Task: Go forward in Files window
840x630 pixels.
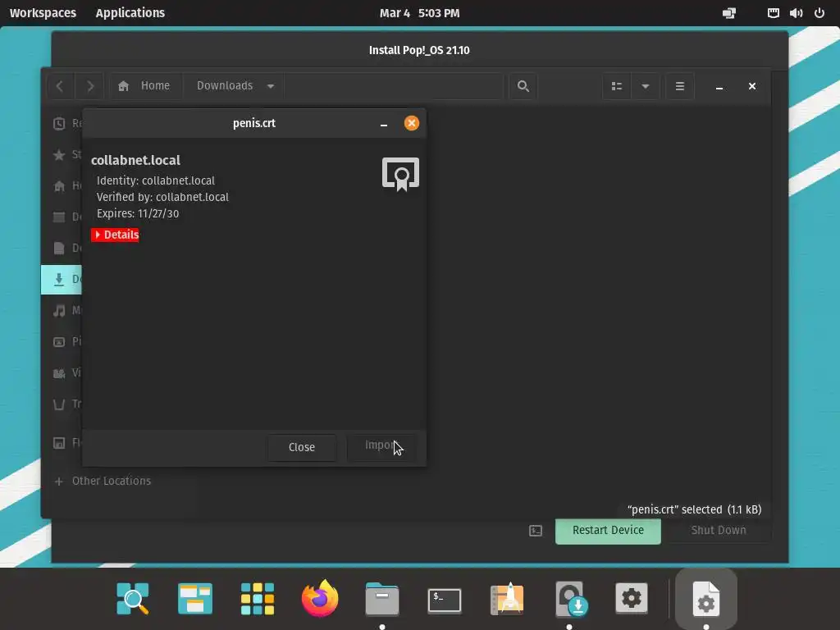Action: pyautogui.click(x=89, y=86)
